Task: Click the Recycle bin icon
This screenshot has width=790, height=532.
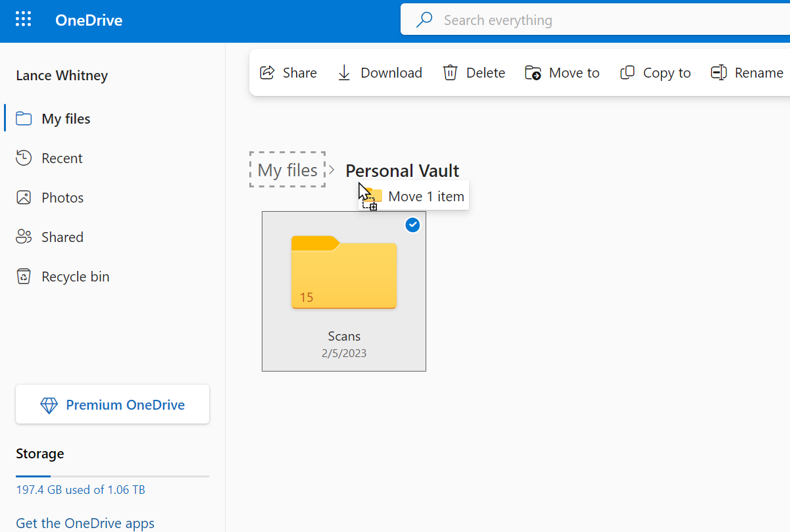Action: [x=23, y=276]
